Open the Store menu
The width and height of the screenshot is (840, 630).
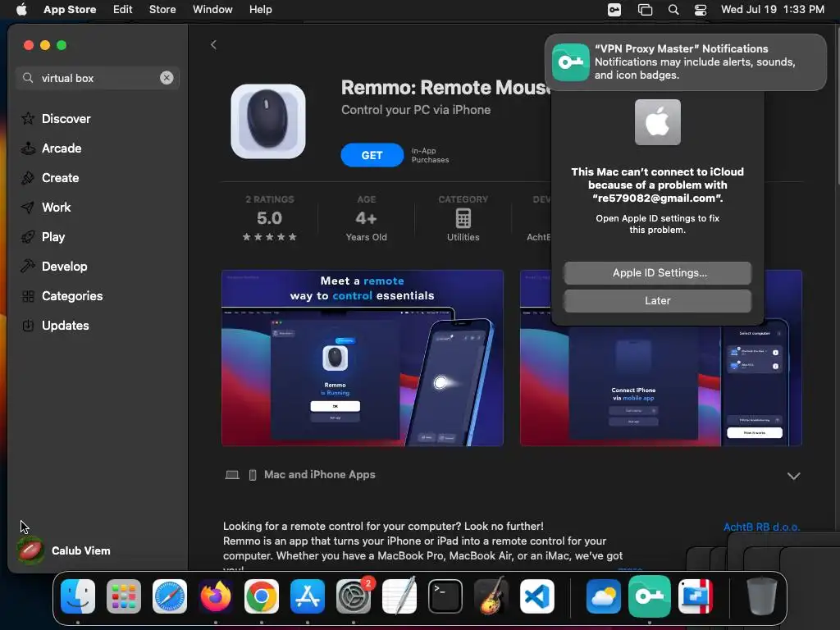coord(162,9)
